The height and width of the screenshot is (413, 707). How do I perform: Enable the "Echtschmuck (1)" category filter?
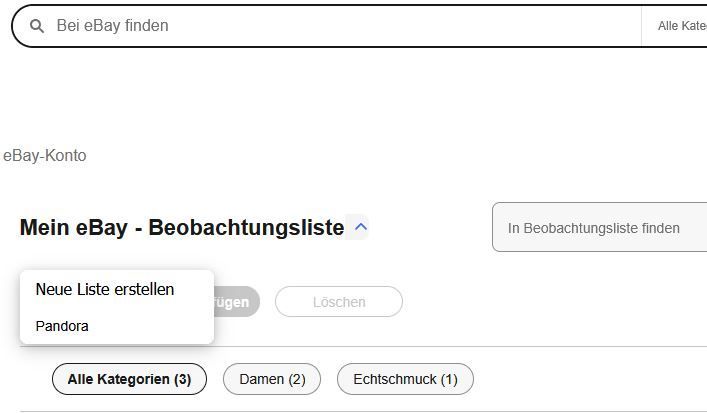(405, 379)
